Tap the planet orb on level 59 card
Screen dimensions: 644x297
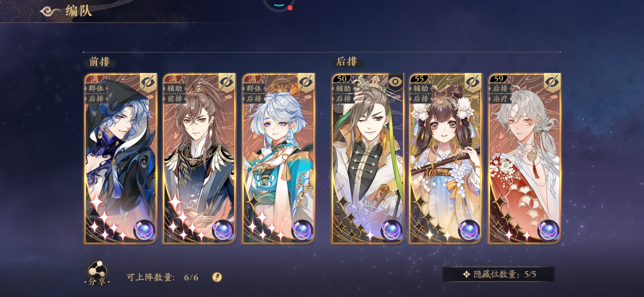coord(549,231)
